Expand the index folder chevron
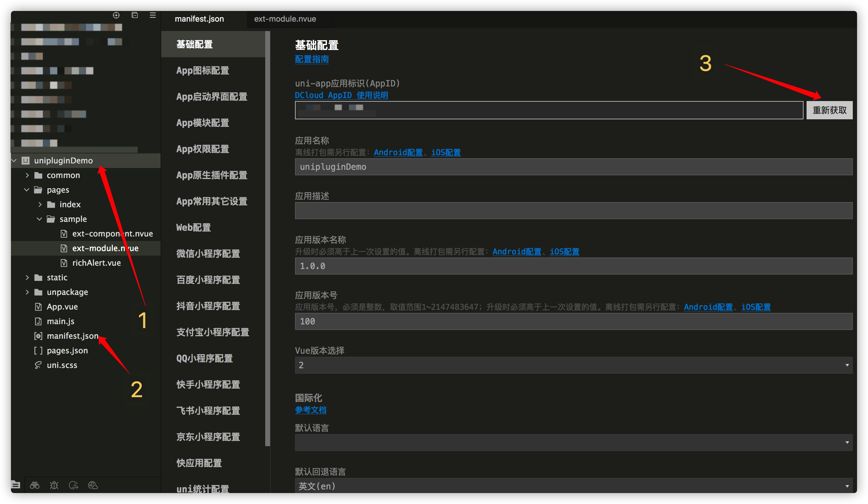The height and width of the screenshot is (504, 868). [x=40, y=205]
